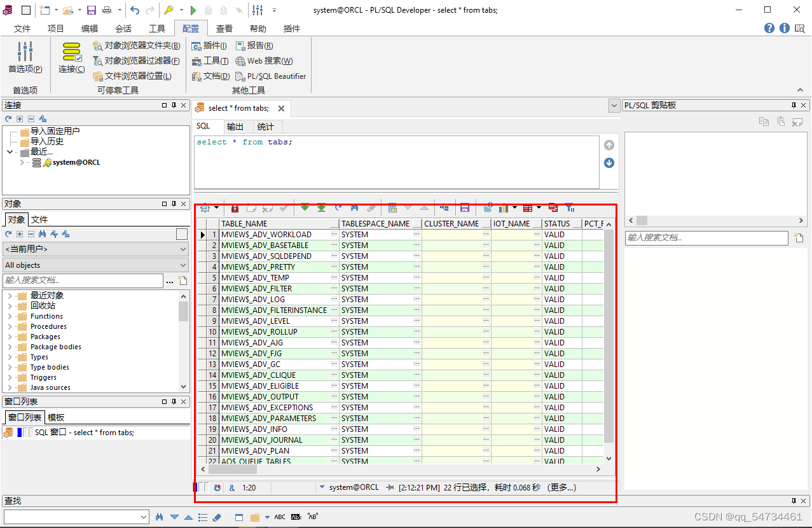Click the help question mark icon
Screen dimensions: 812x528
coord(769,28)
